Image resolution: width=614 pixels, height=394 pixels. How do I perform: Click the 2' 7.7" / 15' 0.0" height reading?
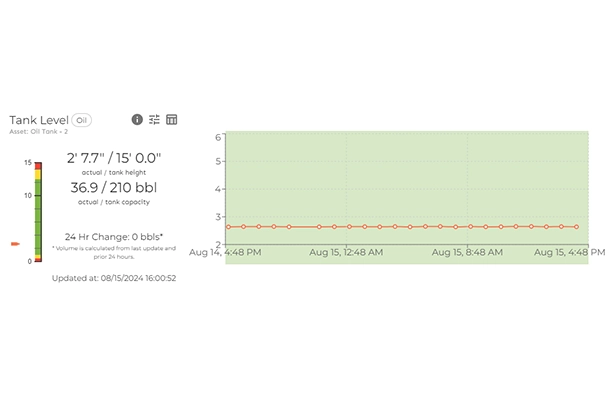[114, 158]
